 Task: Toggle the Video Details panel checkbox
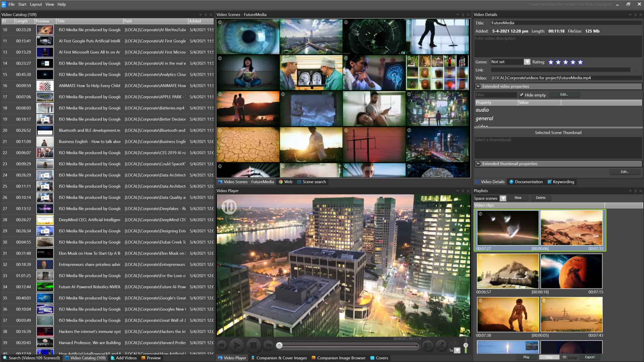pyautogui.click(x=478, y=182)
